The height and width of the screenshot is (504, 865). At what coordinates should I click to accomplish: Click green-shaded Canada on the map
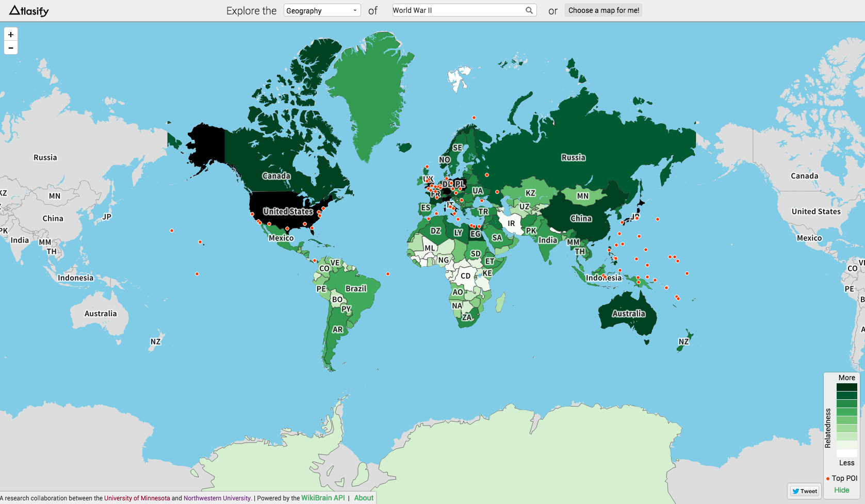pos(276,176)
